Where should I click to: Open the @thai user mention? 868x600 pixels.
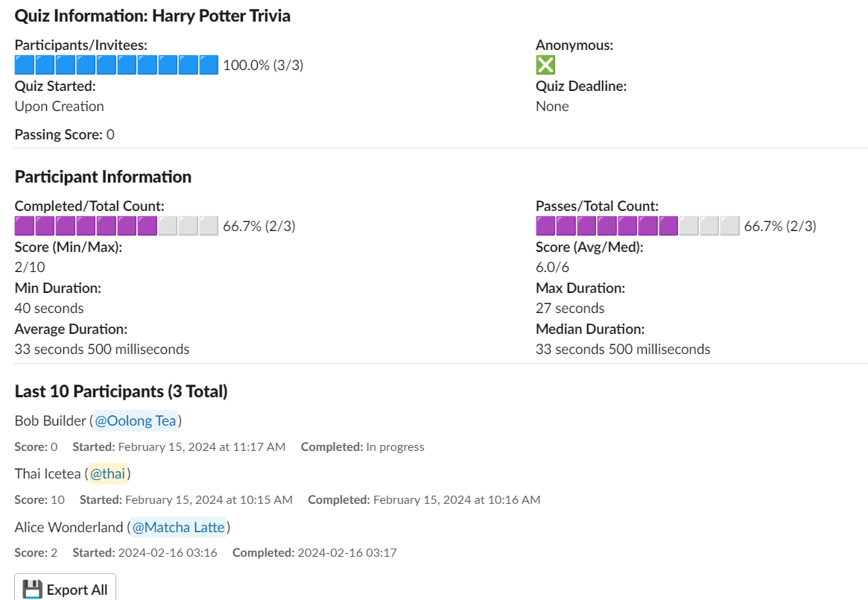tap(107, 474)
